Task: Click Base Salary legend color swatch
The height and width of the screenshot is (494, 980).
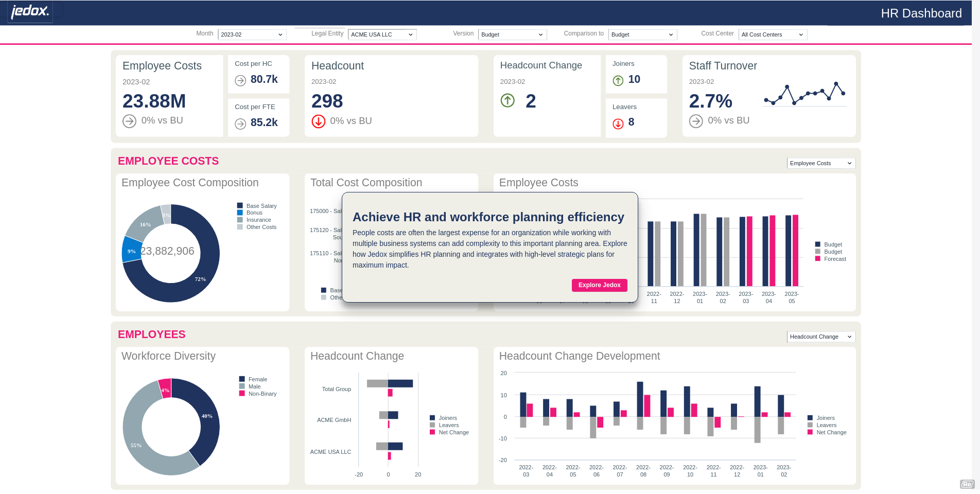Action: 240,206
